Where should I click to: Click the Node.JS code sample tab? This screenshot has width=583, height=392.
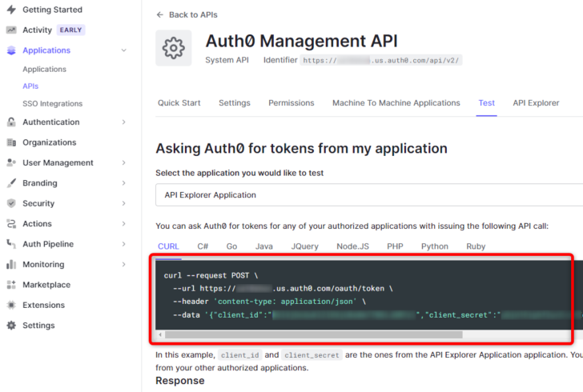(353, 246)
